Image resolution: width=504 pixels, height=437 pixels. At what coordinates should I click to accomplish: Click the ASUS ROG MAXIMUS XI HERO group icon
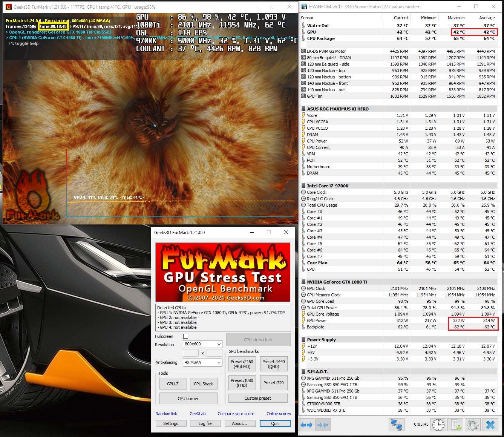click(303, 109)
